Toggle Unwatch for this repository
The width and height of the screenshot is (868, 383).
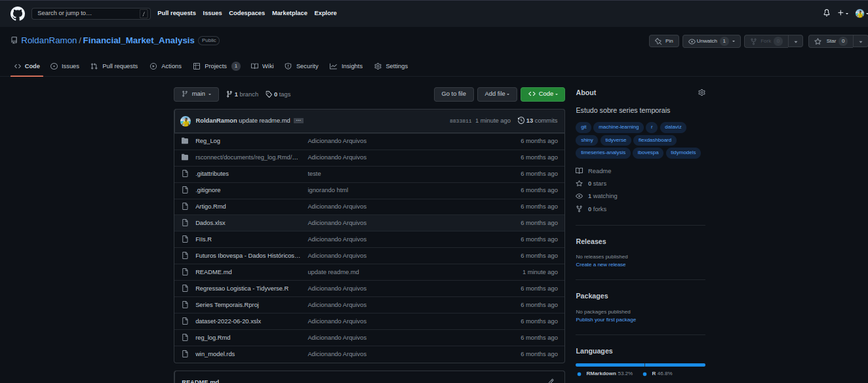(x=707, y=41)
